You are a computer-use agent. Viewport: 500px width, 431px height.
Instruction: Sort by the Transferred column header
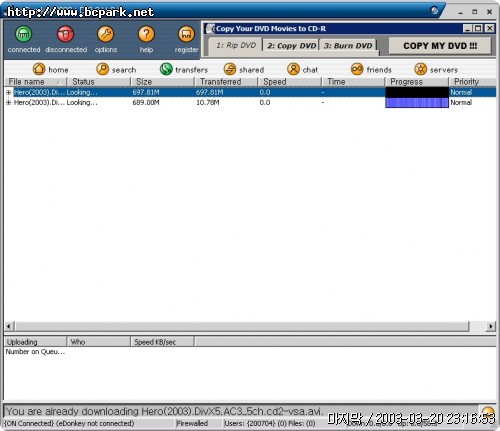coord(226,82)
